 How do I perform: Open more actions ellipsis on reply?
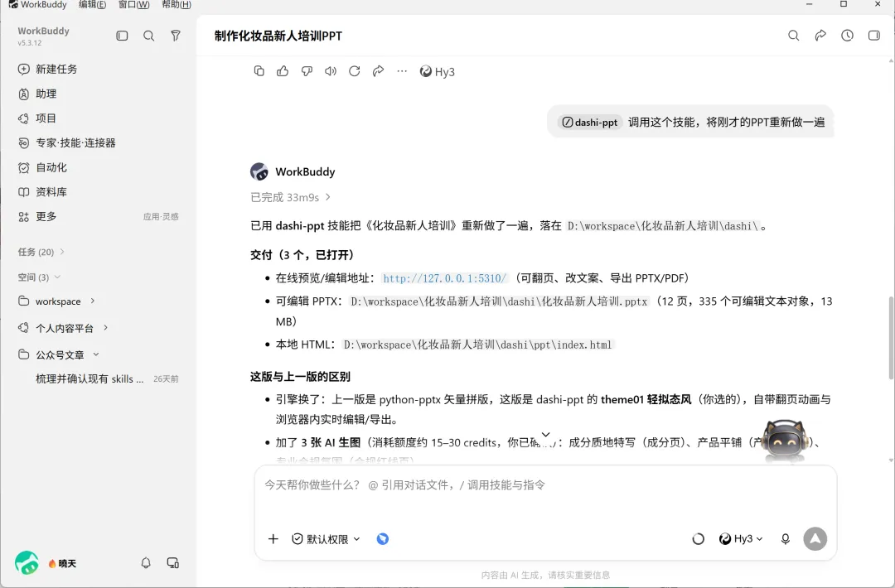coord(402,71)
